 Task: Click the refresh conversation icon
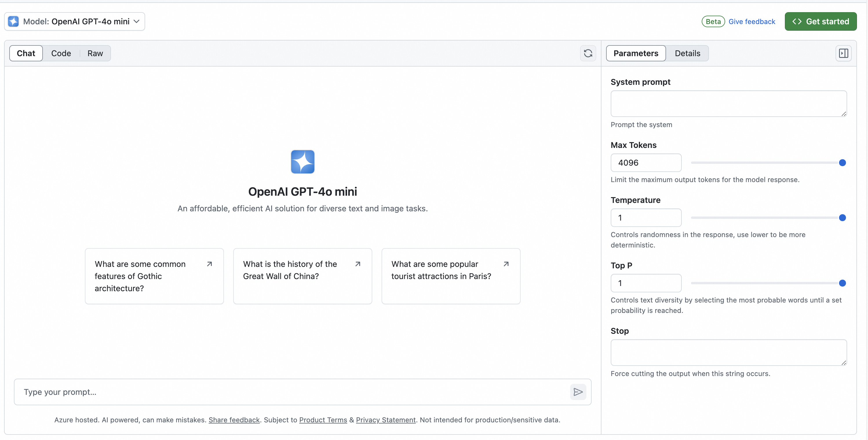coord(588,53)
